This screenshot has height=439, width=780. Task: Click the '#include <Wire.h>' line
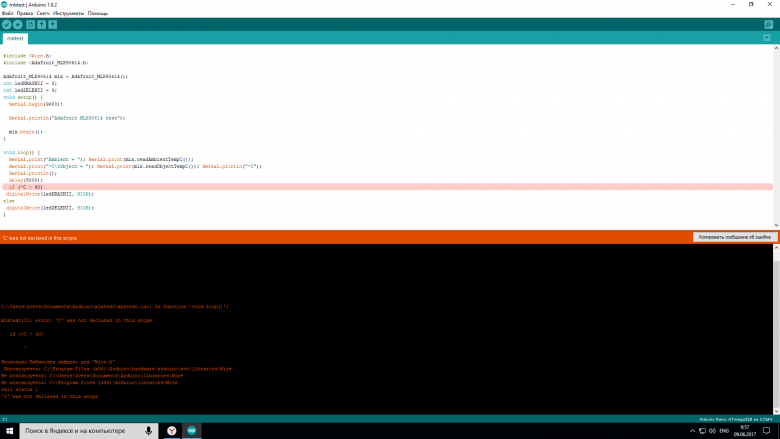coord(27,56)
